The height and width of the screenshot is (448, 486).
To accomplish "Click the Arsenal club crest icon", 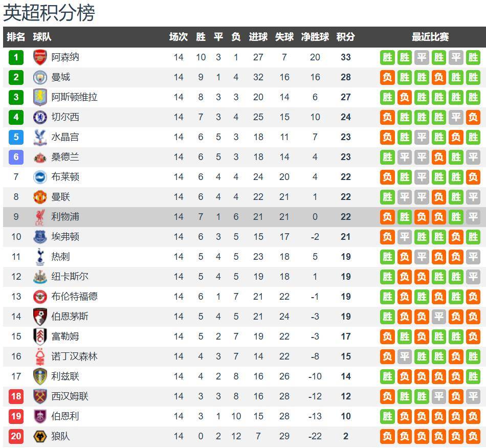I will pyautogui.click(x=40, y=57).
